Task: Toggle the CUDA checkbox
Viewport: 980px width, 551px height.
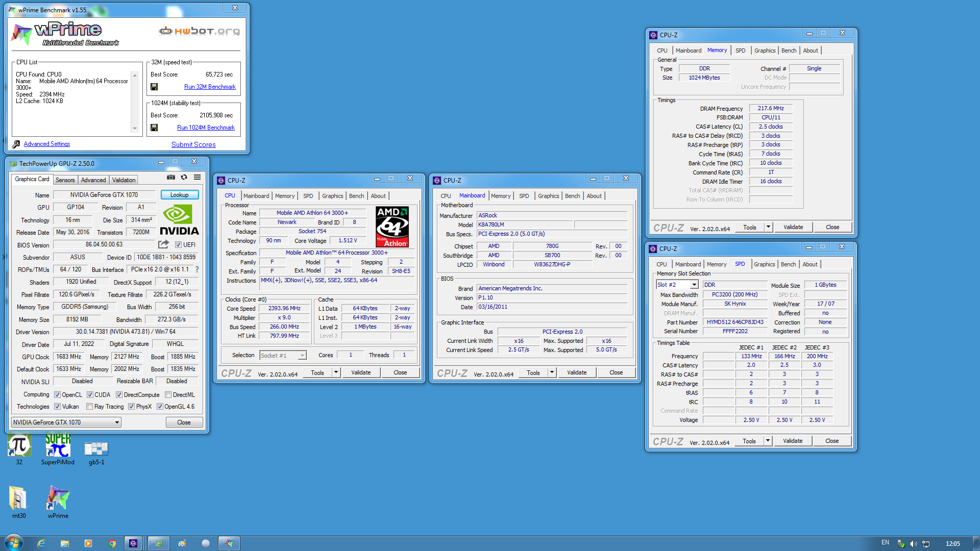Action: coord(90,395)
